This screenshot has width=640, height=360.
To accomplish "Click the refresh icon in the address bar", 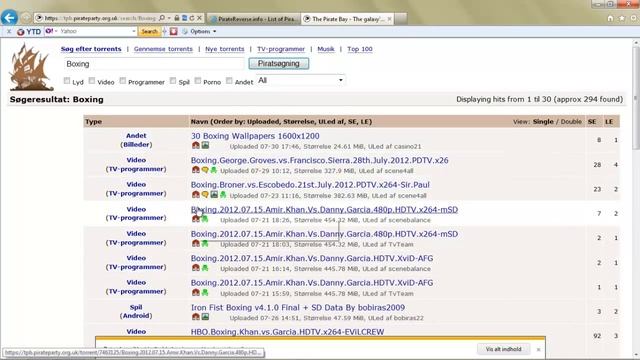I will (x=192, y=18).
